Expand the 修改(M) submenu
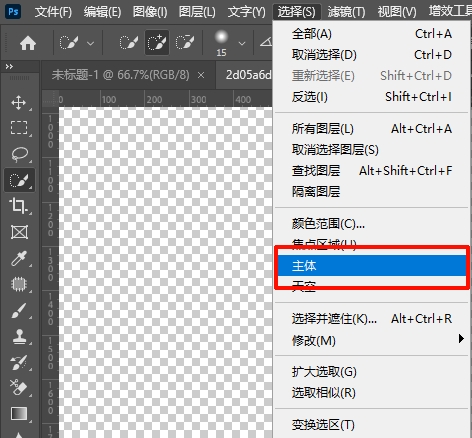Image resolution: width=472 pixels, height=438 pixels. tap(372, 340)
